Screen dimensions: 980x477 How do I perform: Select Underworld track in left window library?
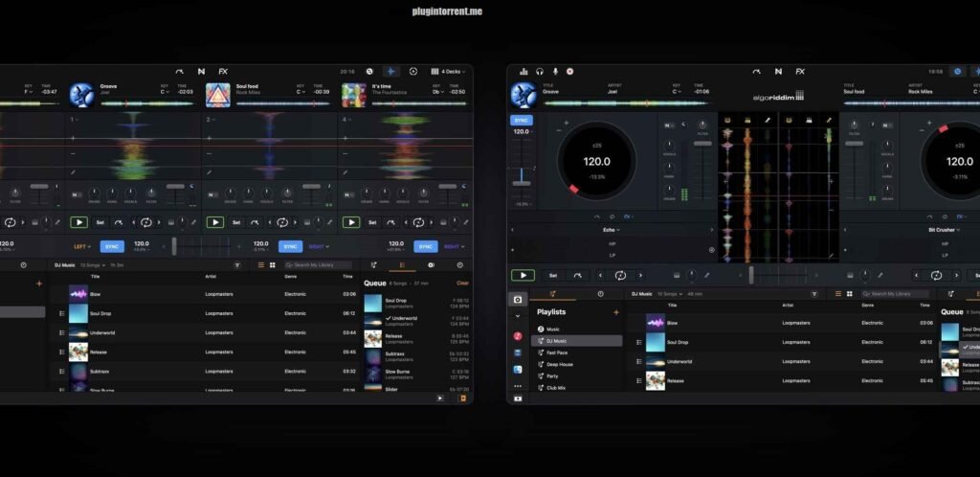[206, 332]
